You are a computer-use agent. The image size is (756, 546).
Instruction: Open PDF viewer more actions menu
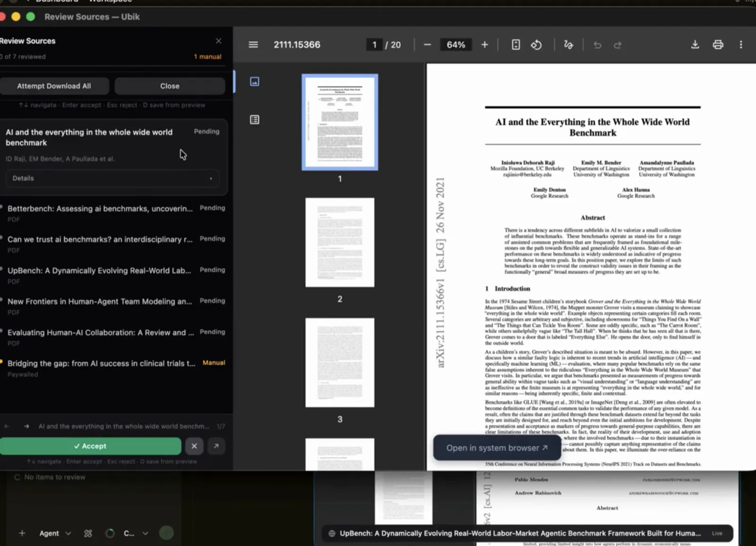740,44
